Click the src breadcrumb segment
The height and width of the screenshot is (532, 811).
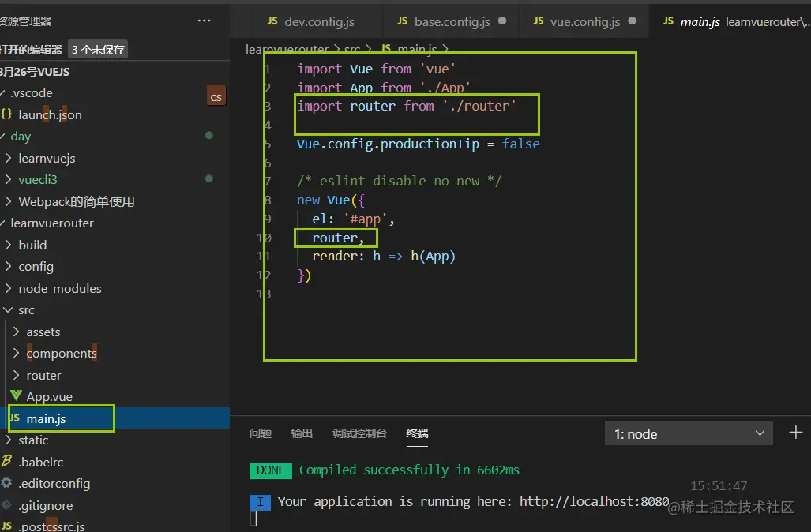tap(352, 49)
